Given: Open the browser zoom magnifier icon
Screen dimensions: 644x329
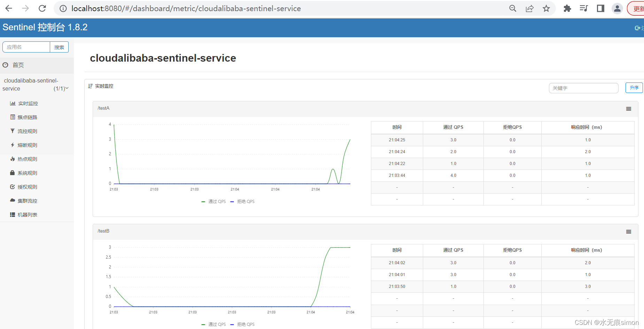Looking at the screenshot, I should pyautogui.click(x=513, y=8).
